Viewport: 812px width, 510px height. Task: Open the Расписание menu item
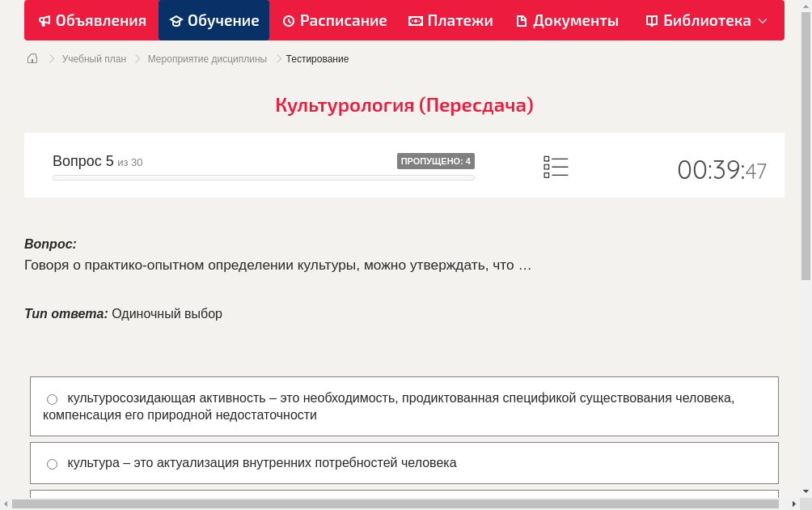click(334, 20)
